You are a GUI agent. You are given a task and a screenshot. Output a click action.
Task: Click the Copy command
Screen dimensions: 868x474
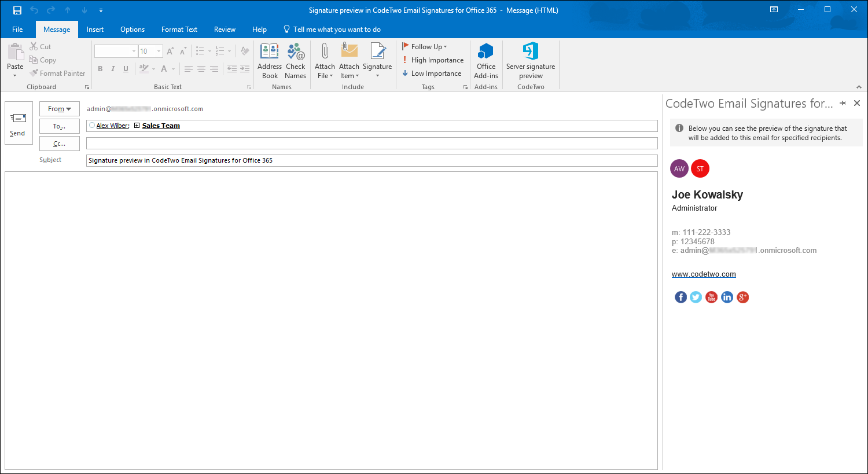coord(43,60)
